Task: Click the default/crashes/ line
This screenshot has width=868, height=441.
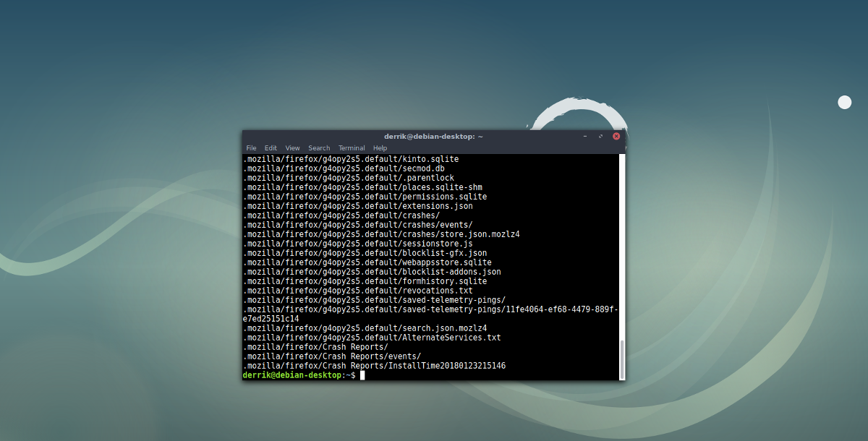Action: (x=341, y=215)
